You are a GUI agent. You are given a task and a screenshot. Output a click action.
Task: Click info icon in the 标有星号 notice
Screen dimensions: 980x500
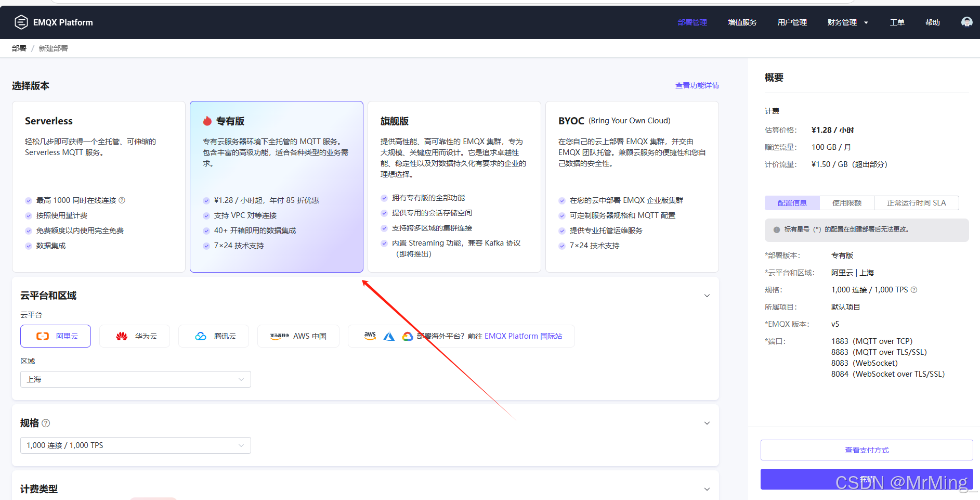point(777,229)
